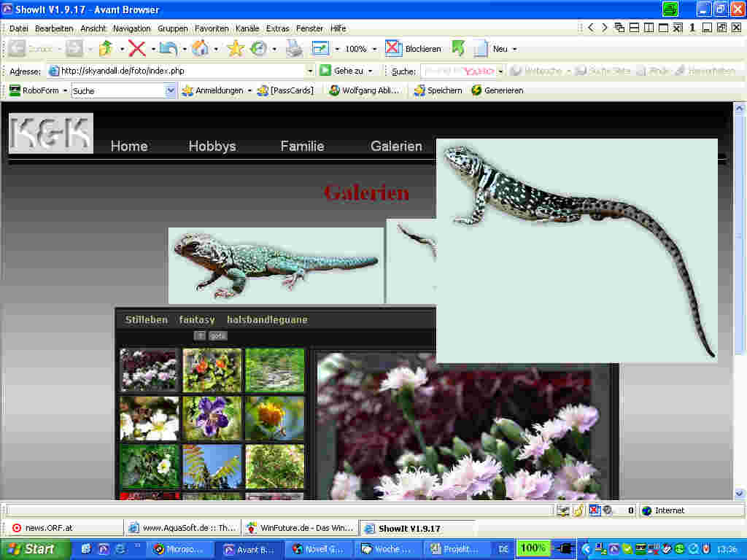Screen dimensions: 747x560
Task: Switch to the WinFuture.de tab
Action: 300,528
